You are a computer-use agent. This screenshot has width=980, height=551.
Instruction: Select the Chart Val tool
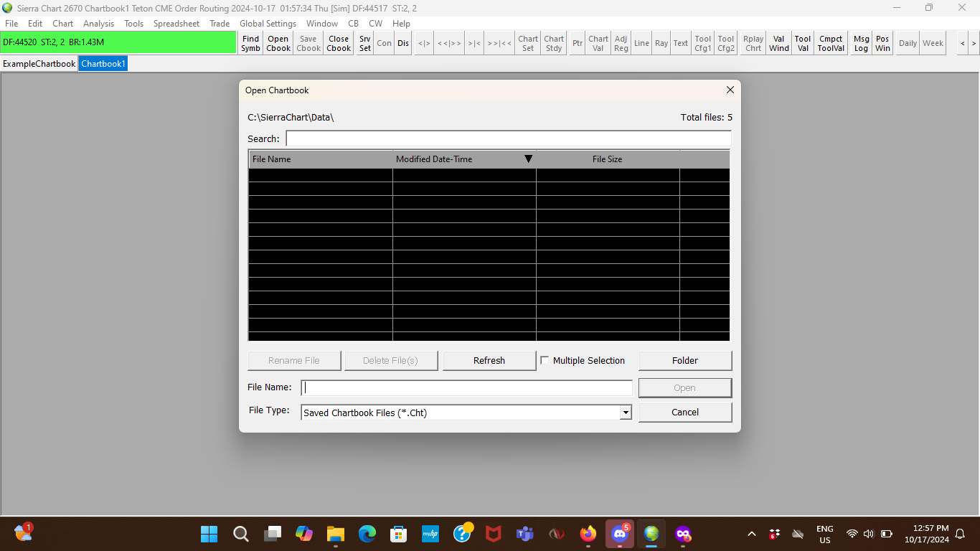tap(598, 43)
